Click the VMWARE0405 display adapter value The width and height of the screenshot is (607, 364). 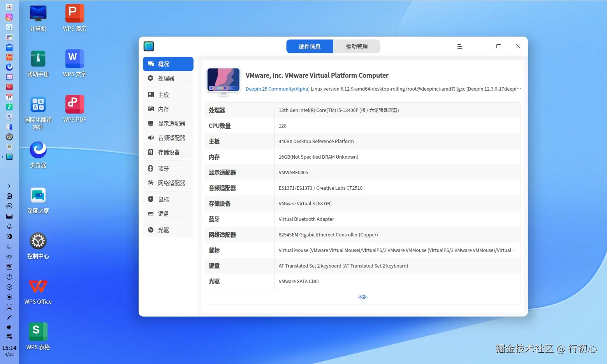point(294,173)
